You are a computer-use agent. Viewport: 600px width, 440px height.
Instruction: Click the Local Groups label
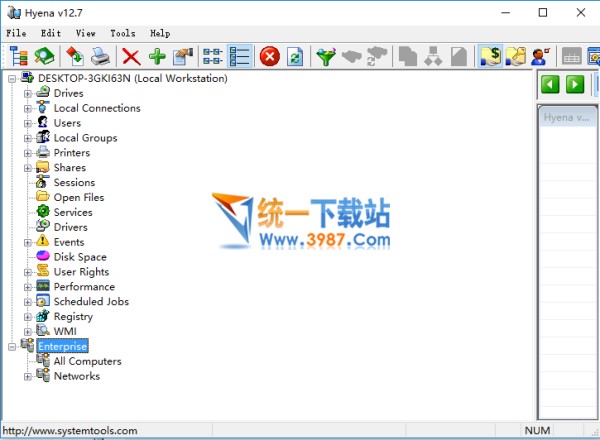[85, 138]
